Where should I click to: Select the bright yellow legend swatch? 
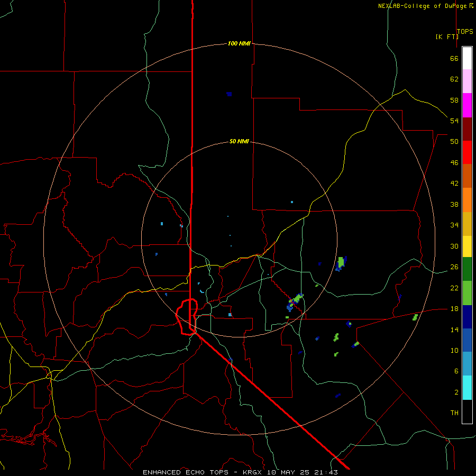click(467, 246)
